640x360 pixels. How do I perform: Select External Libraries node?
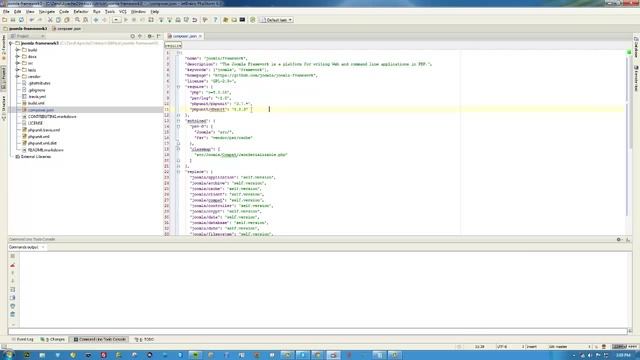36,157
